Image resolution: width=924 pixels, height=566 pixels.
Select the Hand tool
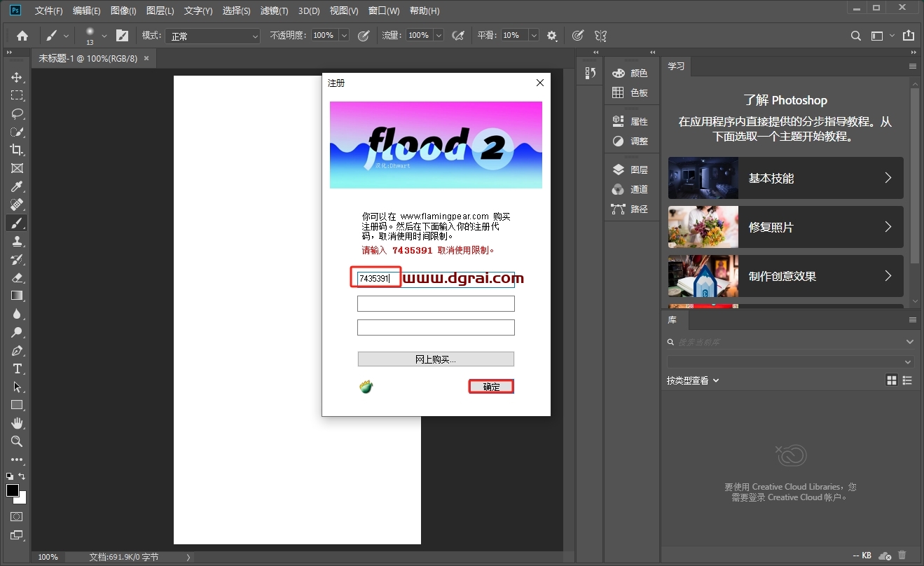pyautogui.click(x=17, y=423)
